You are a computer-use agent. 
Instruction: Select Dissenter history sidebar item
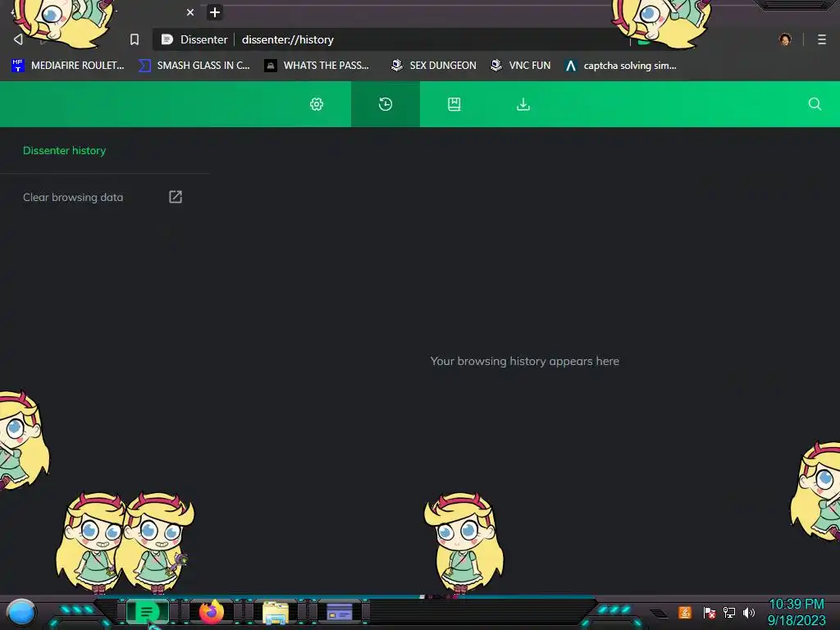click(x=64, y=151)
